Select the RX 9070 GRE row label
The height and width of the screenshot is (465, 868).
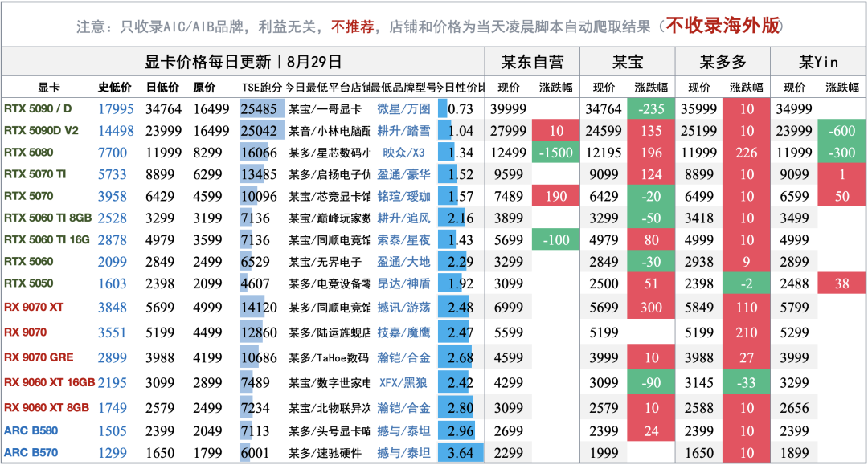click(x=39, y=357)
